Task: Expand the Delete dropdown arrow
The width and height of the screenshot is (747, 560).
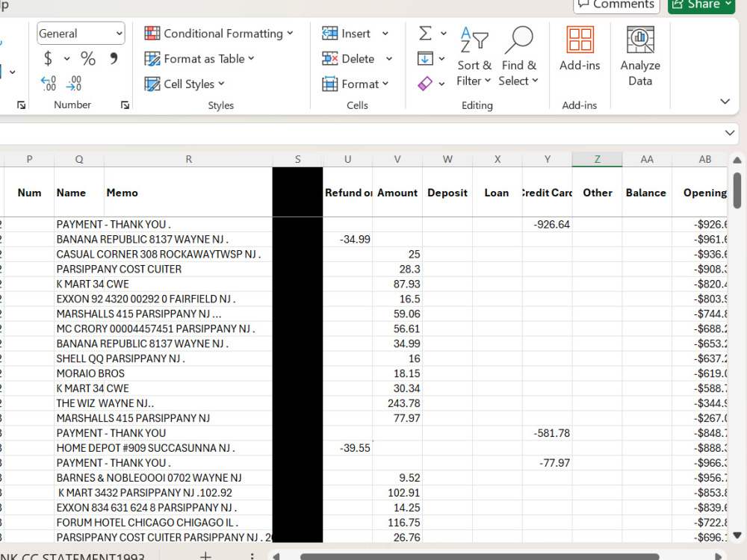Action: pos(389,58)
